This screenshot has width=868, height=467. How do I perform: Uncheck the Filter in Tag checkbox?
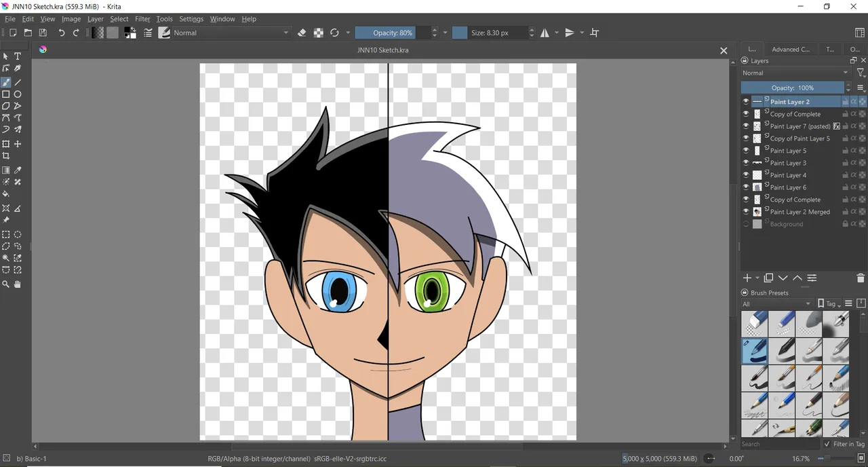[x=827, y=444]
